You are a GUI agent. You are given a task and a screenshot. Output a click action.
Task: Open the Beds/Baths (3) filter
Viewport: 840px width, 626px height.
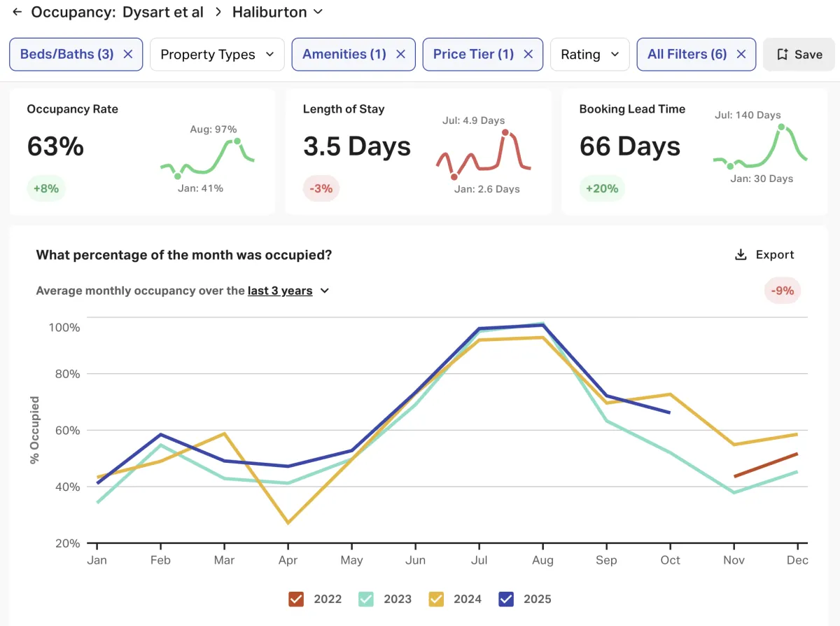tap(67, 55)
